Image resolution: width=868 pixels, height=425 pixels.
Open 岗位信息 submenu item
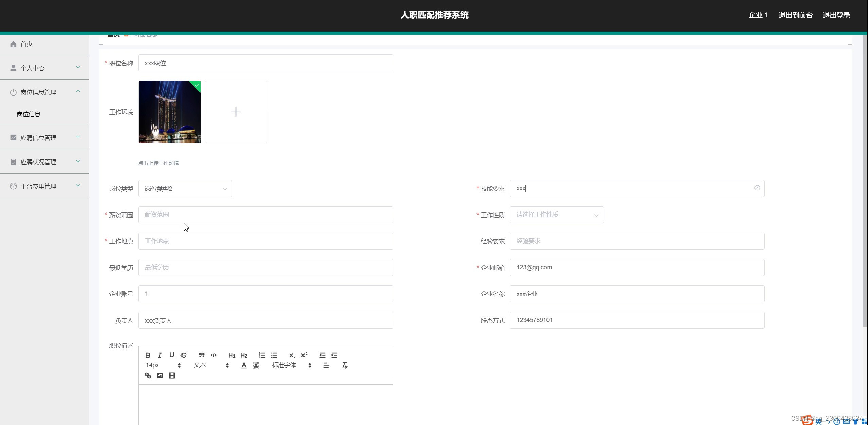[29, 114]
